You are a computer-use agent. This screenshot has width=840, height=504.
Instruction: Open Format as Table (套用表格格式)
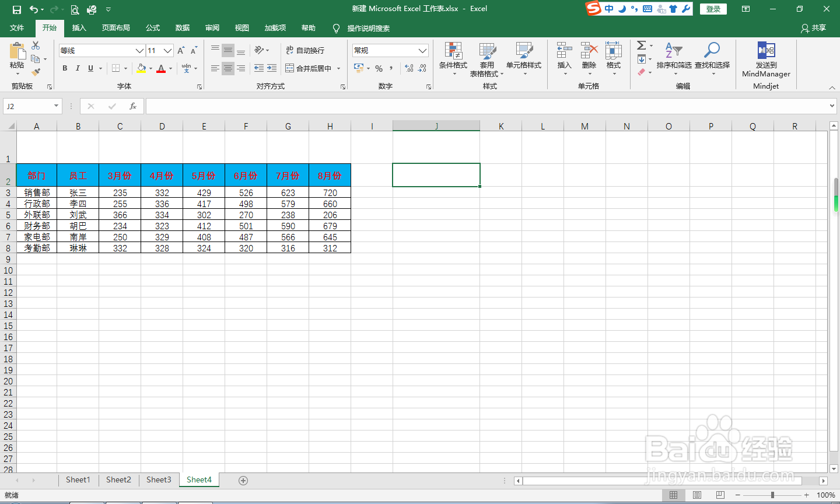pos(487,59)
